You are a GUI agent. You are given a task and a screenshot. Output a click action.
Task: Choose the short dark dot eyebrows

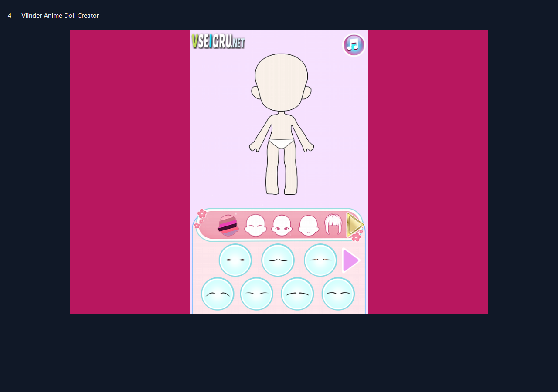click(x=235, y=260)
